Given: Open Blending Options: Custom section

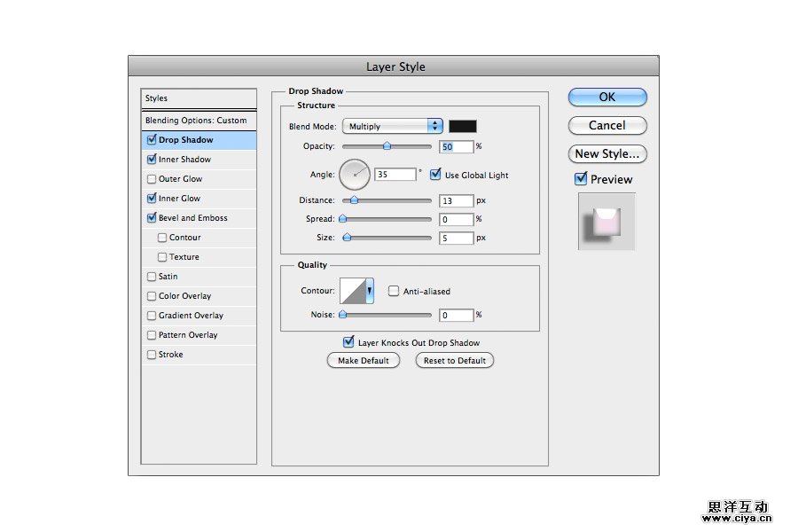Looking at the screenshot, I should coord(196,121).
